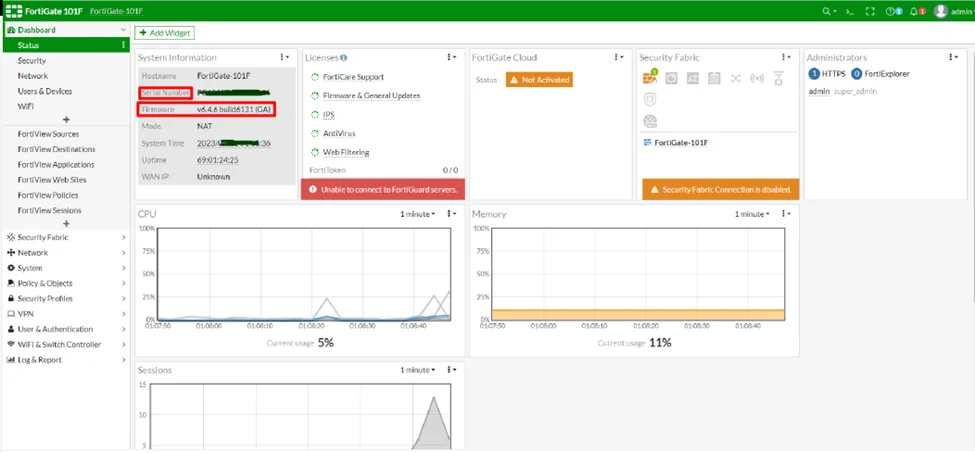The height and width of the screenshot is (453, 975).
Task: Click the FortiGate logo in header
Action: click(x=14, y=11)
